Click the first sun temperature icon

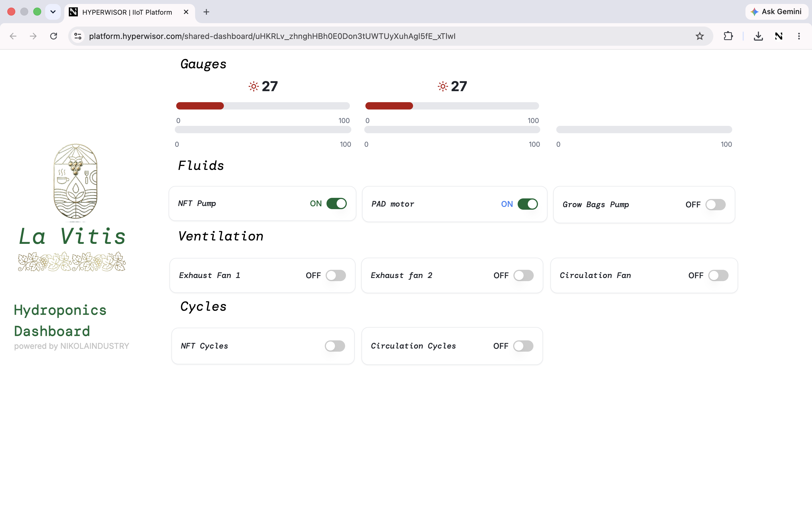tap(254, 86)
